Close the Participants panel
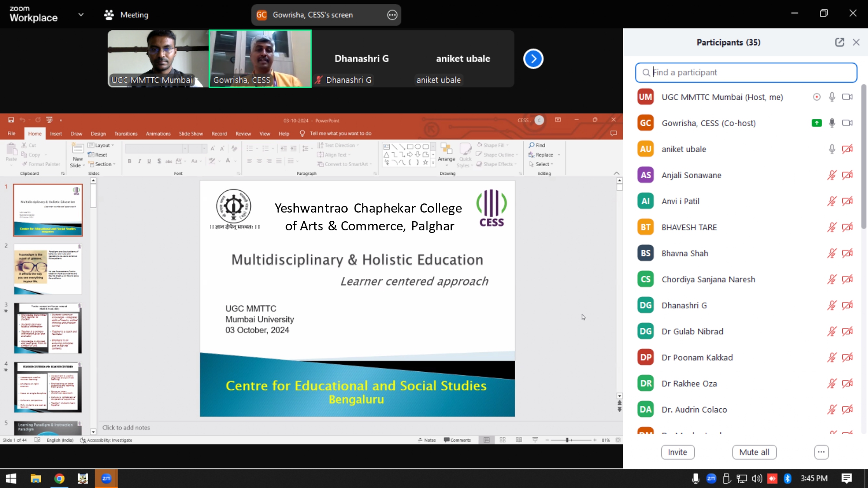The height and width of the screenshot is (488, 868). click(x=856, y=42)
